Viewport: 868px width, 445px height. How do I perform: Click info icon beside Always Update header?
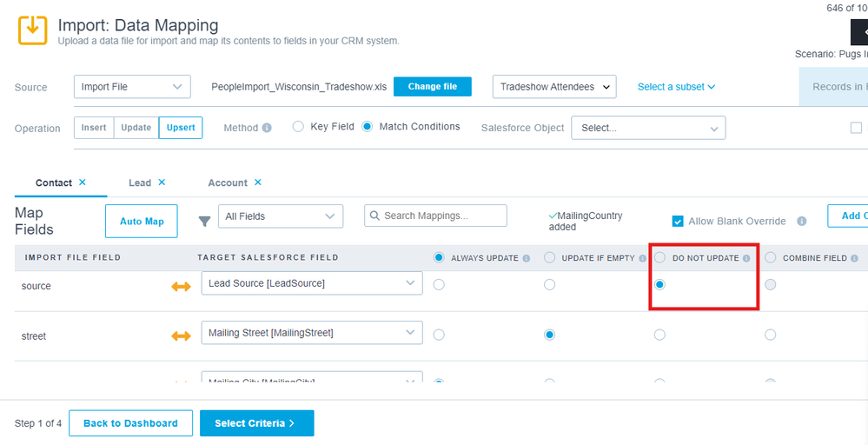pyautogui.click(x=527, y=258)
